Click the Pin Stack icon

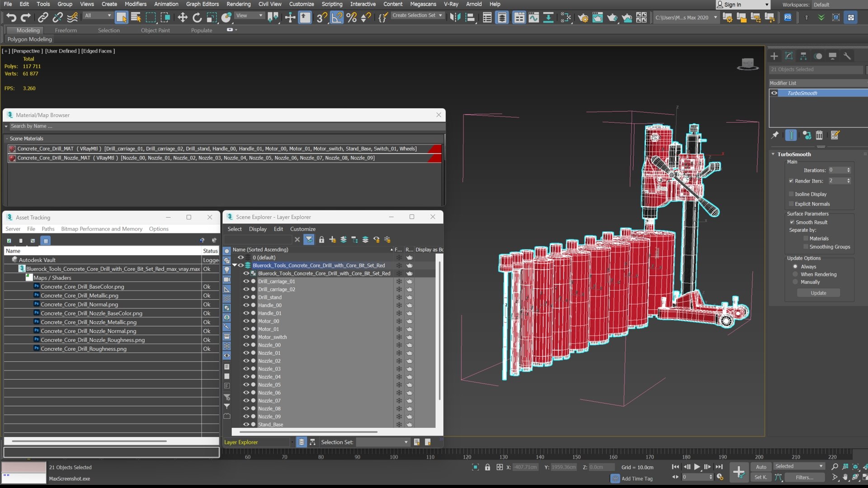pos(775,135)
